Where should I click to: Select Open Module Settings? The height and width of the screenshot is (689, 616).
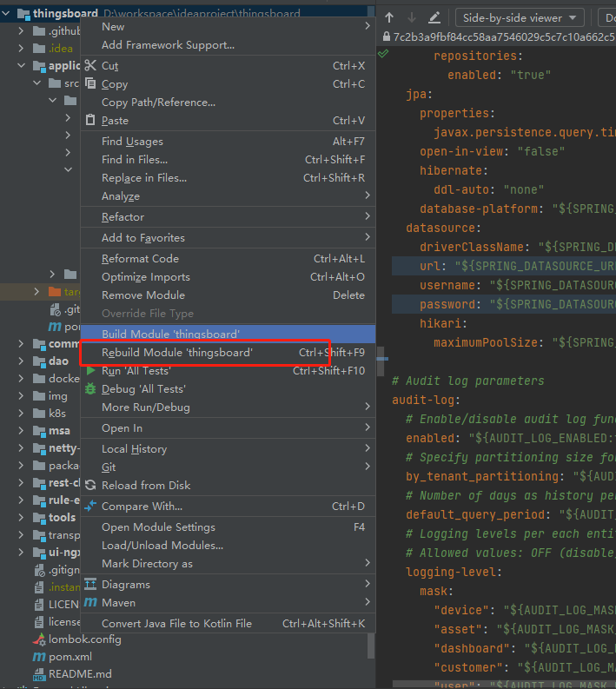[x=228, y=527]
